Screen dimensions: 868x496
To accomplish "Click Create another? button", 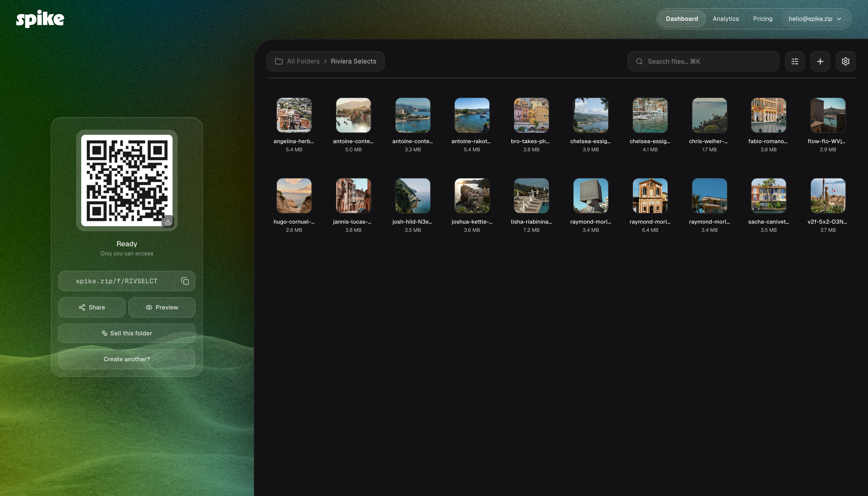I will tap(127, 359).
